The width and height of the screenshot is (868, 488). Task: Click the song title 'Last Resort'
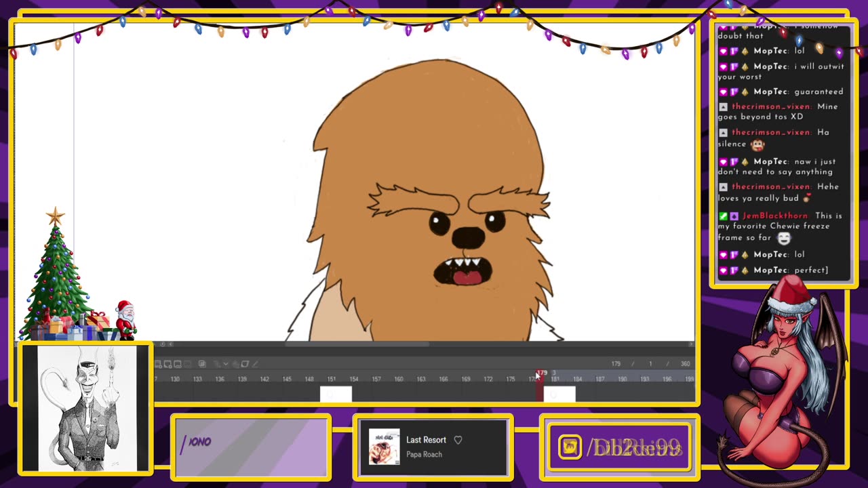[426, 440]
